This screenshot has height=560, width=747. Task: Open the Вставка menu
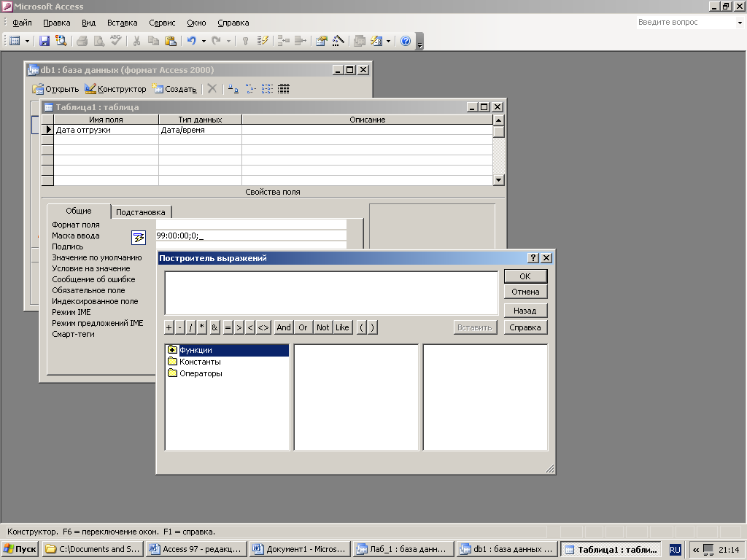tap(122, 23)
